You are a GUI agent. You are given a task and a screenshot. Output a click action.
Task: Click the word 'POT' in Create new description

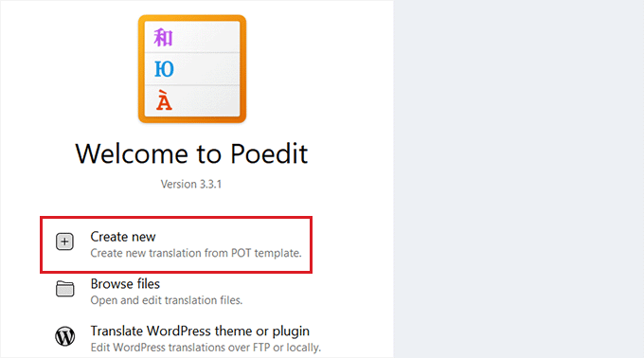click(x=241, y=253)
